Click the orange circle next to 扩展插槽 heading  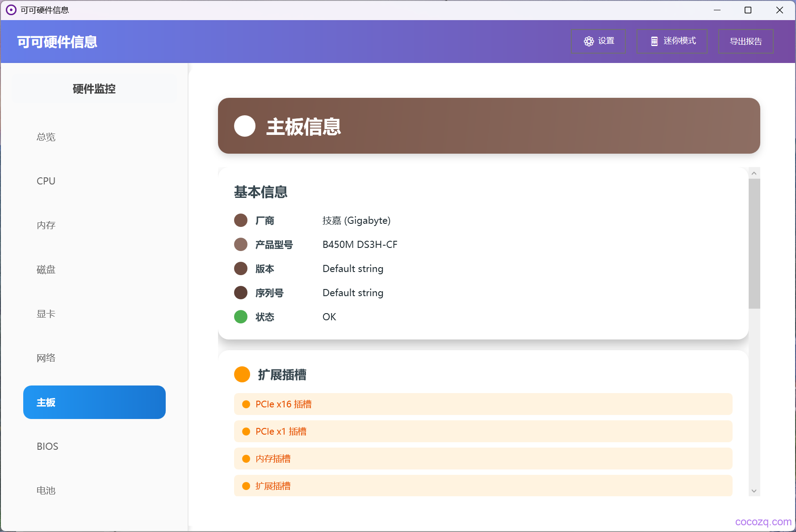[242, 374]
